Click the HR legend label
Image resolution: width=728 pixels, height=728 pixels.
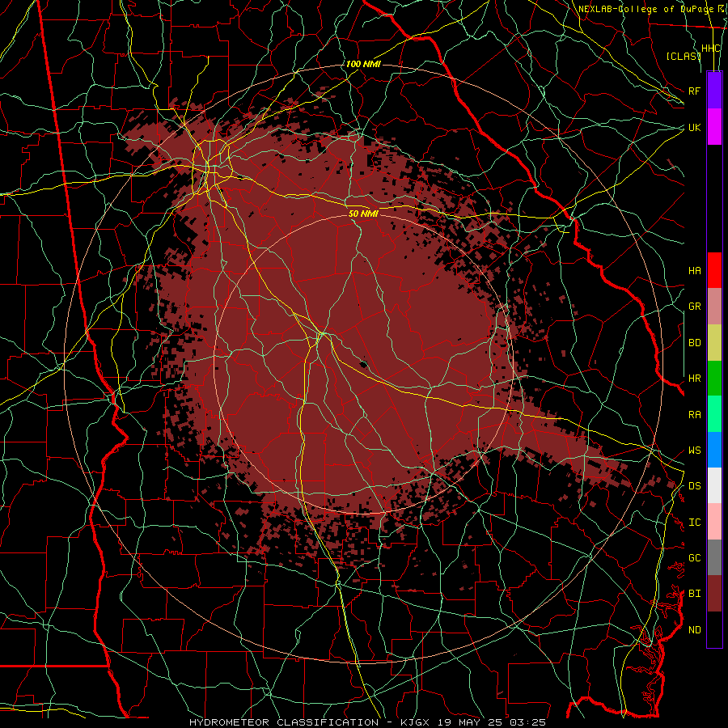coord(694,378)
